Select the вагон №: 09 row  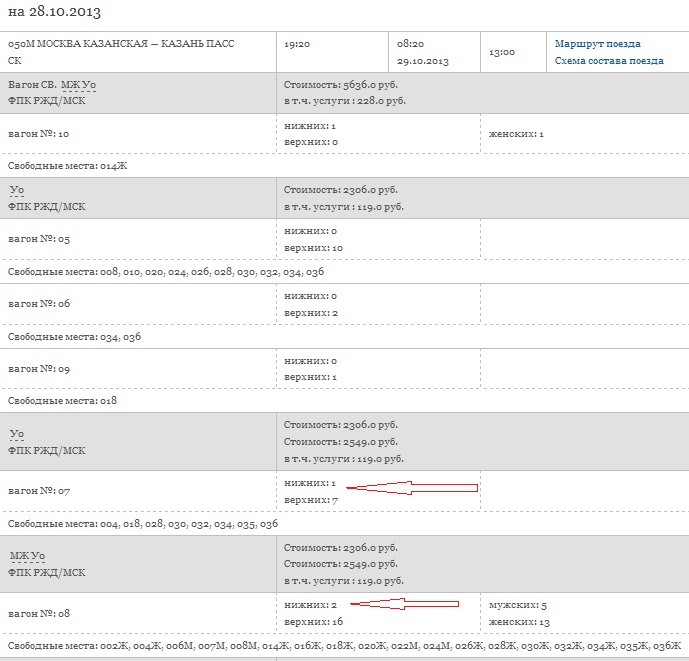coord(38,368)
